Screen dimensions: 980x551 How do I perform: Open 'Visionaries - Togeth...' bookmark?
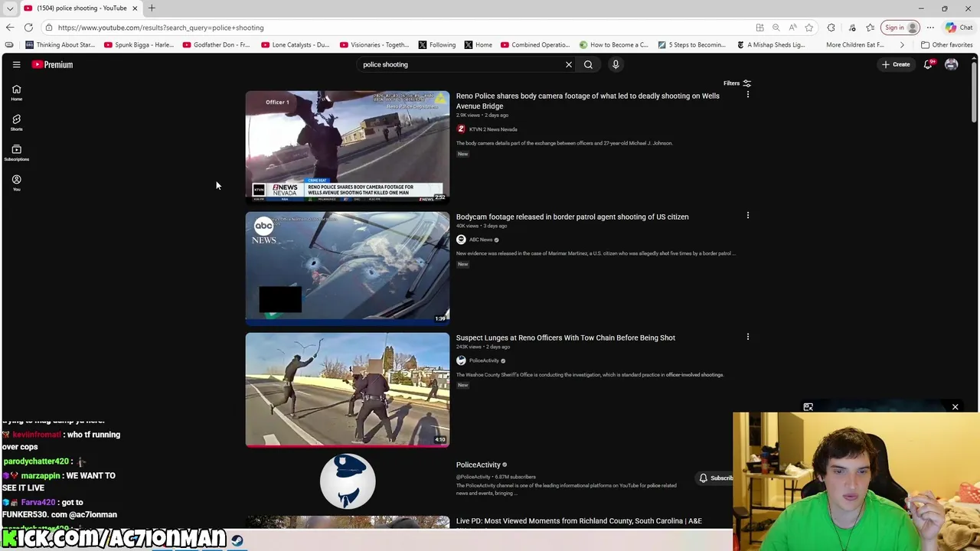[x=374, y=44]
